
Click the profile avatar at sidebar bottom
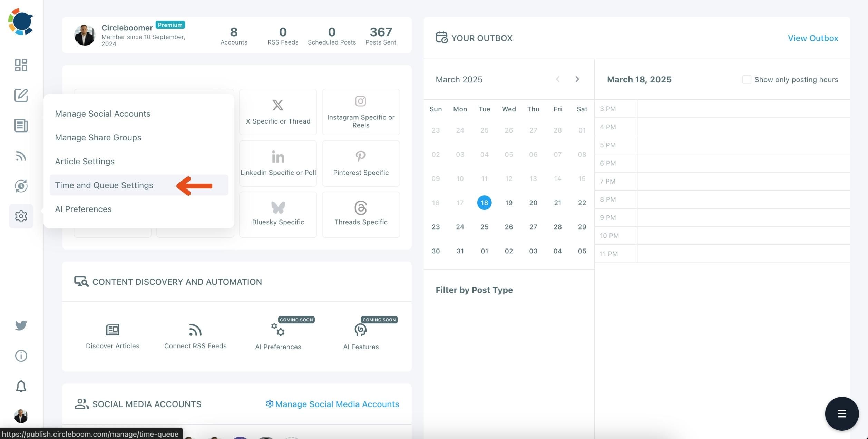21,416
